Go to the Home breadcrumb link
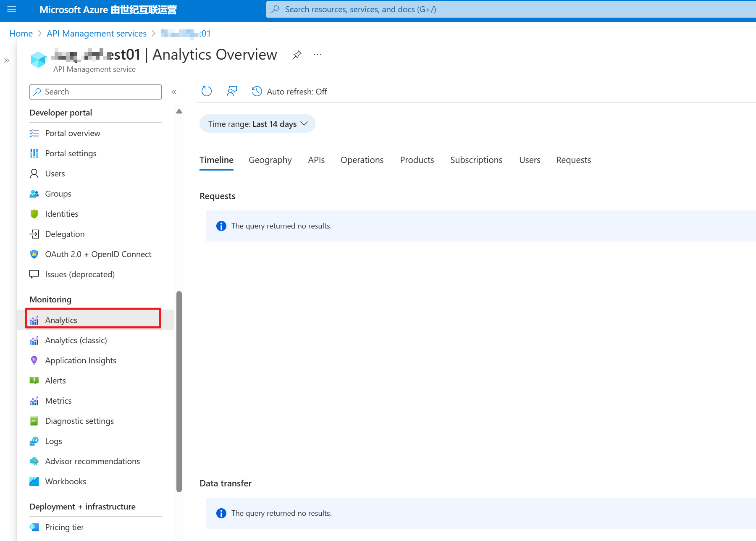This screenshot has height=541, width=756. [x=21, y=34]
